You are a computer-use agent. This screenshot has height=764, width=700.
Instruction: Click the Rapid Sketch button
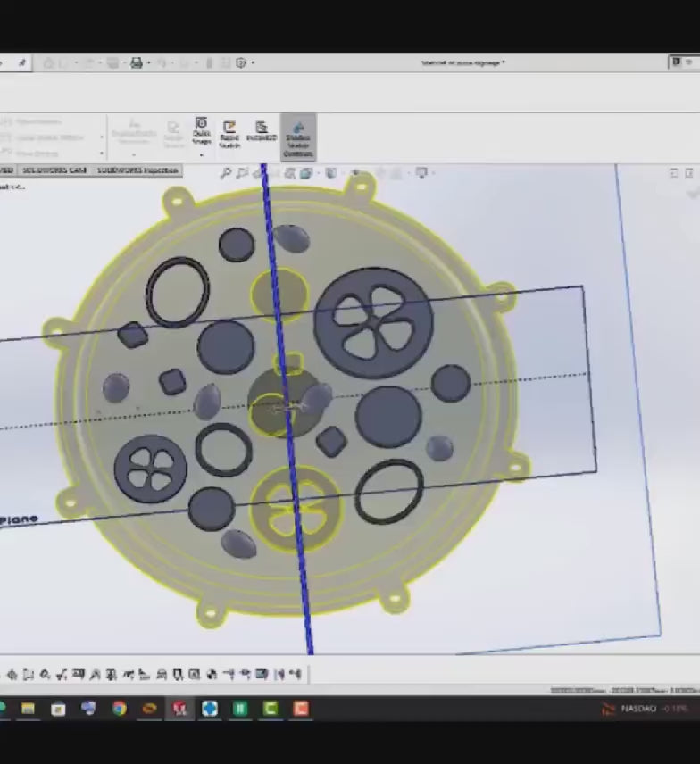click(x=229, y=135)
